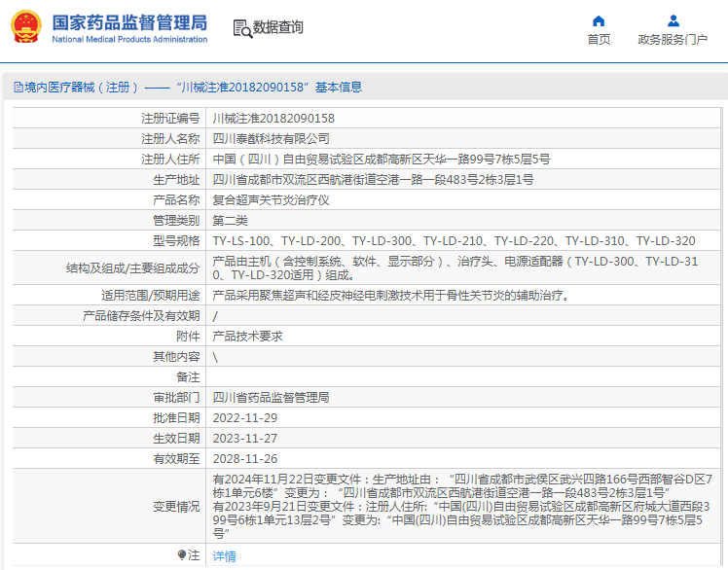728x570 pixels.
Task: Click the 适用范围 intended use description
Action: (391, 295)
